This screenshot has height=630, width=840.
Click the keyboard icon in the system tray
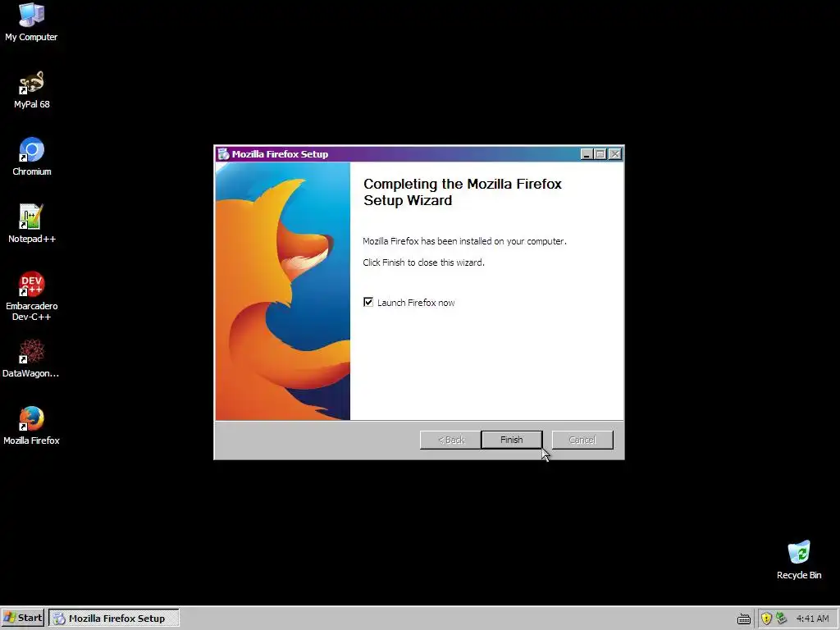point(743,619)
